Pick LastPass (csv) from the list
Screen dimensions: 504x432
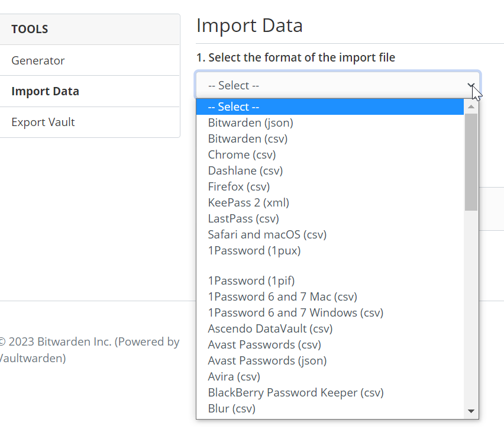244,218
